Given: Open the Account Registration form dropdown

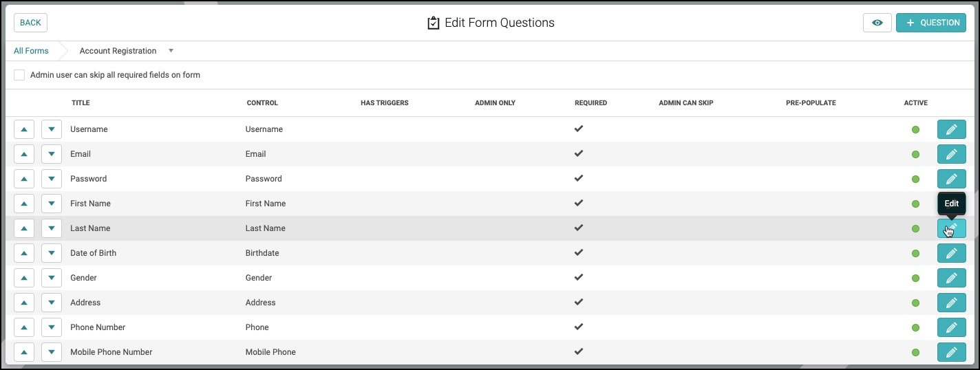Looking at the screenshot, I should click(171, 51).
